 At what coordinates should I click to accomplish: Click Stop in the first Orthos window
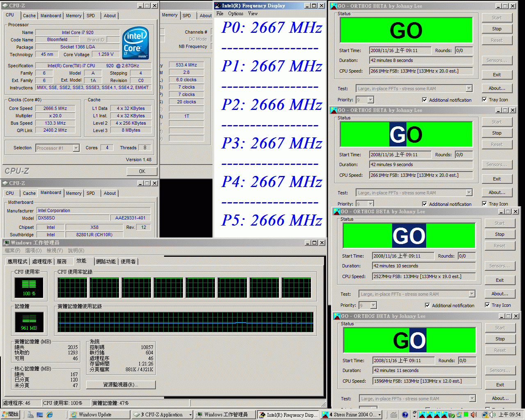pyautogui.click(x=497, y=29)
